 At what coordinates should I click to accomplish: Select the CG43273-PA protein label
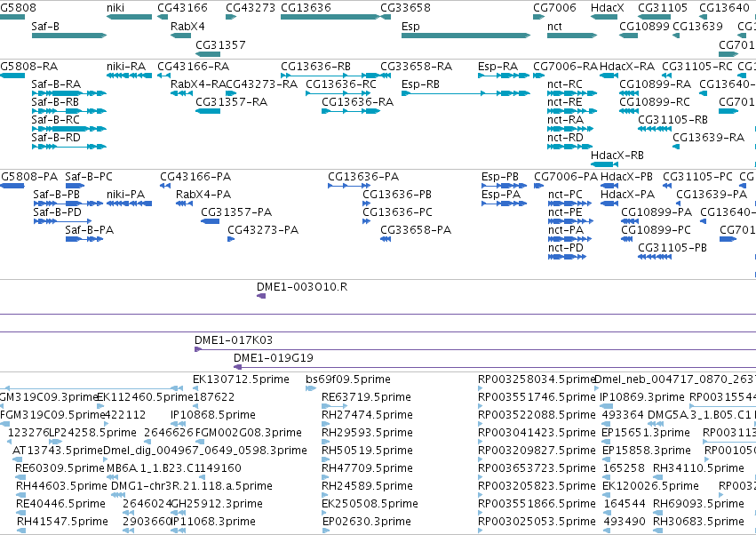263,230
